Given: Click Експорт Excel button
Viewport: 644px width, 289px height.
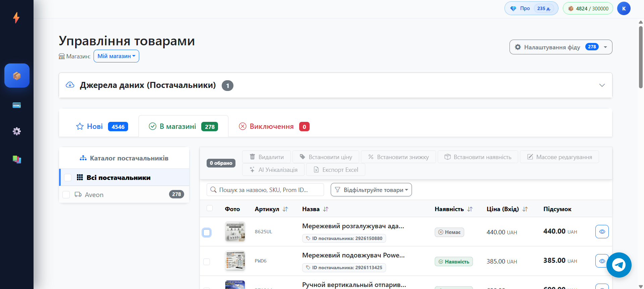Looking at the screenshot, I should point(336,170).
